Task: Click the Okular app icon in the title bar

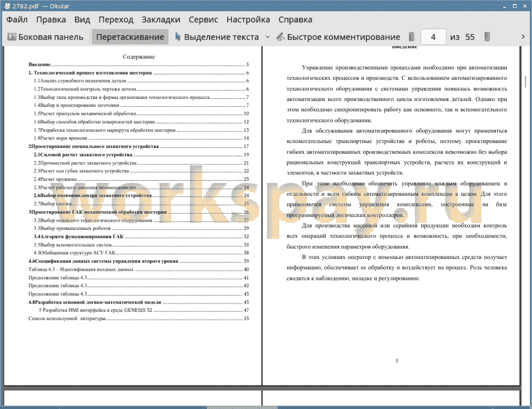Action: click(x=7, y=6)
